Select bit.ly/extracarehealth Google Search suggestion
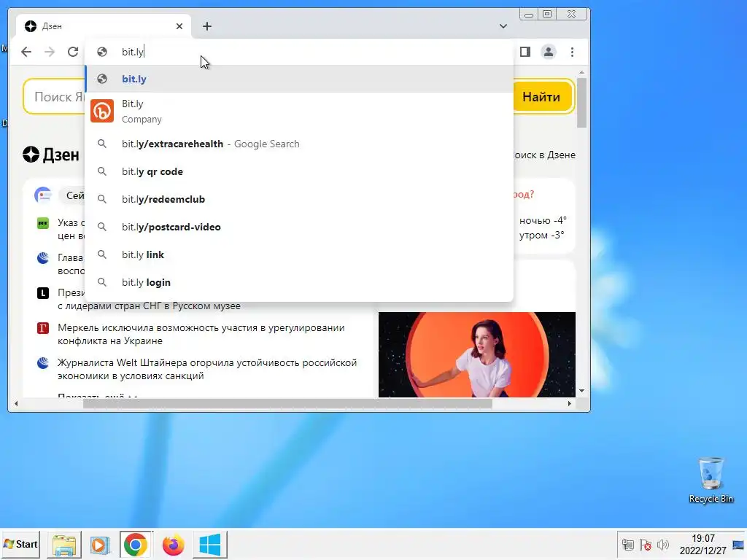 (x=299, y=144)
